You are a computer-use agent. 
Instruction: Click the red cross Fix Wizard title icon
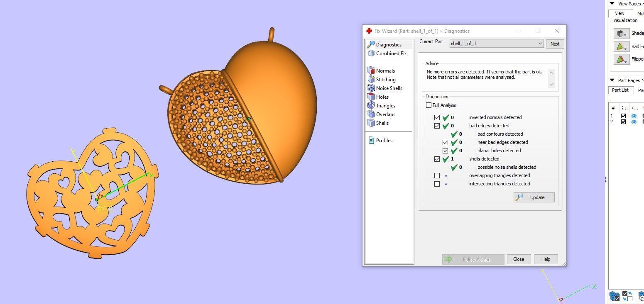[x=369, y=31]
